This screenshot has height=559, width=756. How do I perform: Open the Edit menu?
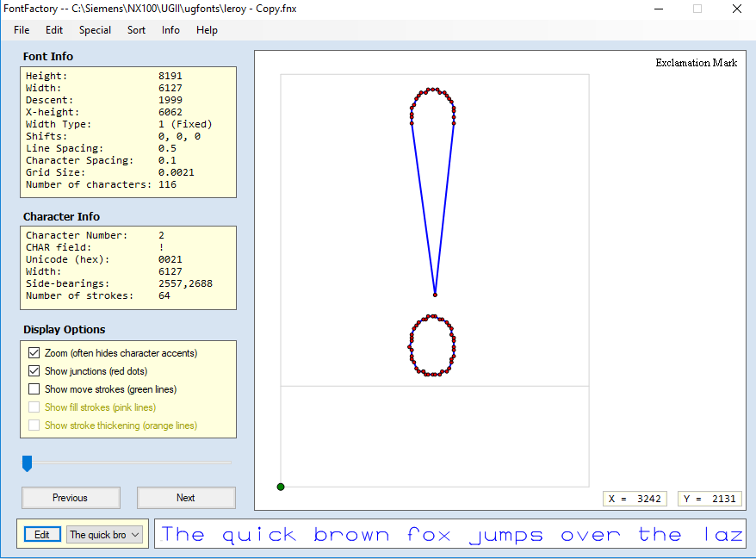click(53, 29)
